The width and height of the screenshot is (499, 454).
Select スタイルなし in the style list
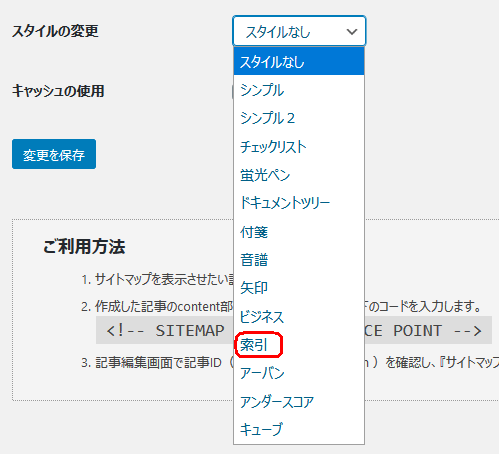coord(299,61)
